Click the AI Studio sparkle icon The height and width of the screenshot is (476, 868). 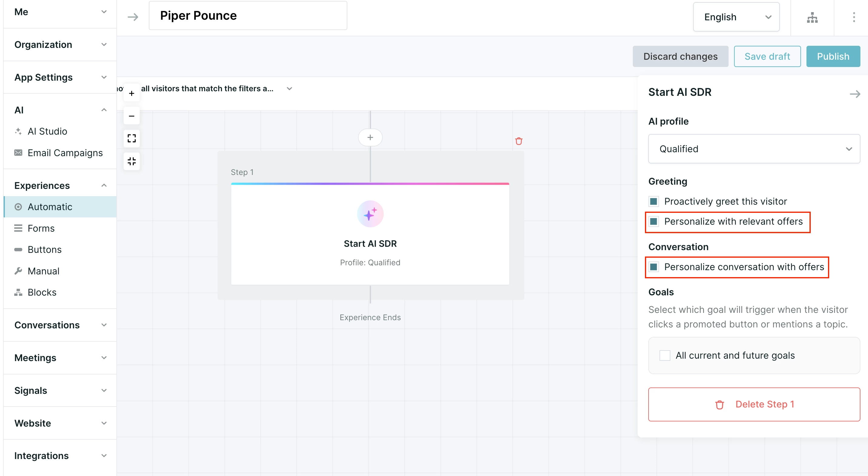click(18, 131)
